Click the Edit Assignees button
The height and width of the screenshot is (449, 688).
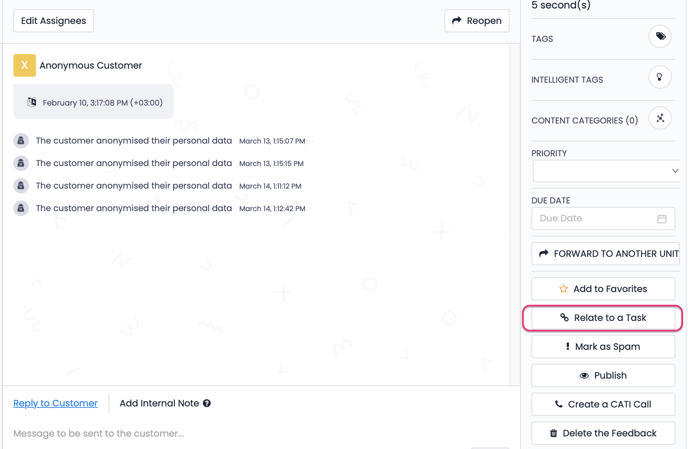54,21
